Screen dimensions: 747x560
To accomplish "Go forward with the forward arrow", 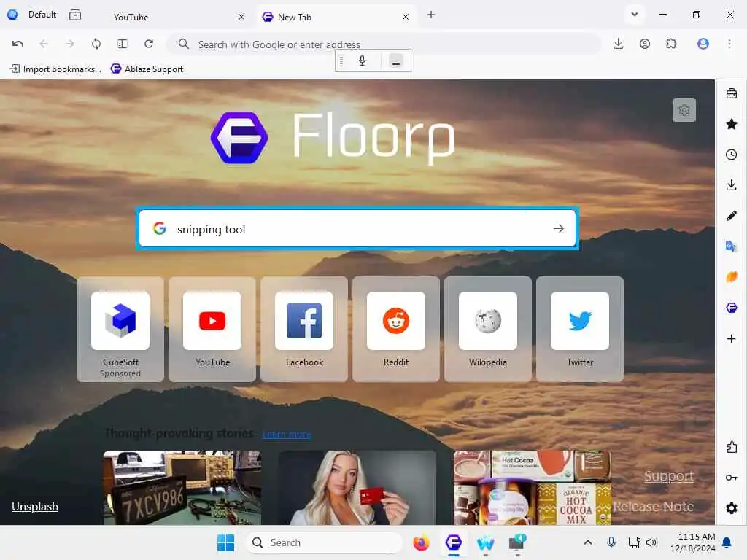I will tap(69, 44).
